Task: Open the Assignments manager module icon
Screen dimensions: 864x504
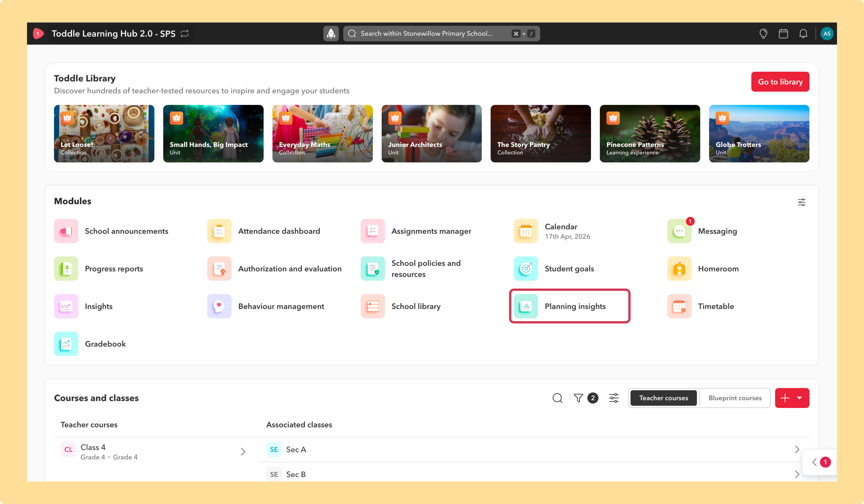Action: pos(373,231)
